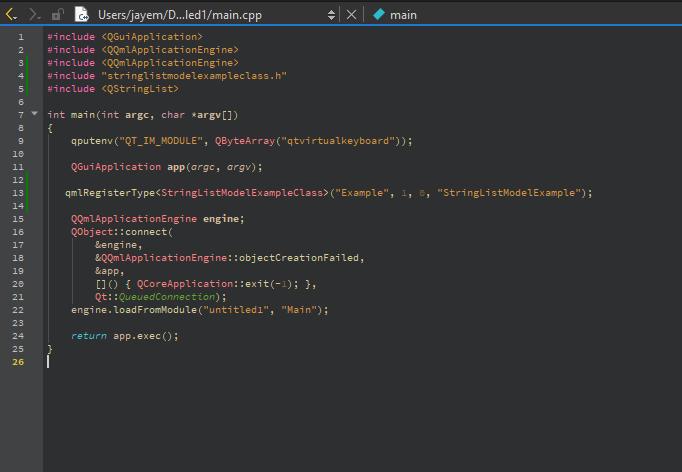682x472 pixels.
Task: Click the QStringList include text
Action: click(x=140, y=89)
